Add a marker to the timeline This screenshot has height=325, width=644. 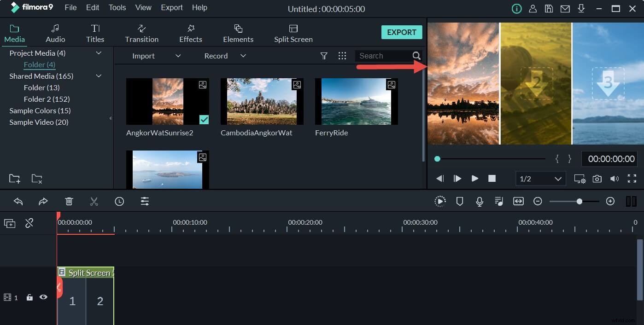point(459,201)
